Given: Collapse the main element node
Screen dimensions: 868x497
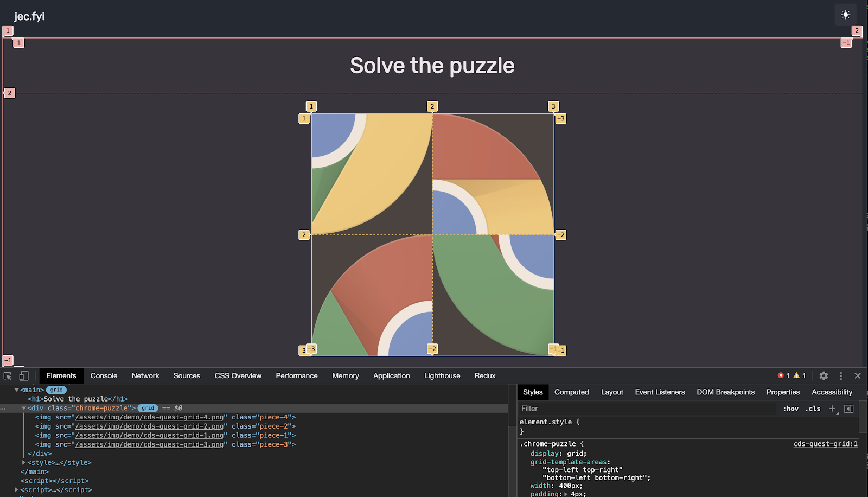Looking at the screenshot, I should coord(17,390).
